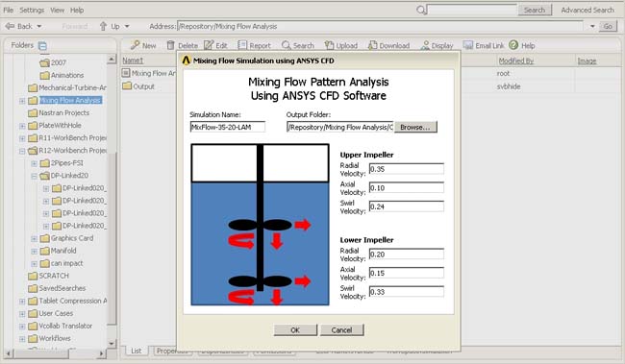
Task: Select the Nastran Projects folder icon
Action: click(33, 113)
